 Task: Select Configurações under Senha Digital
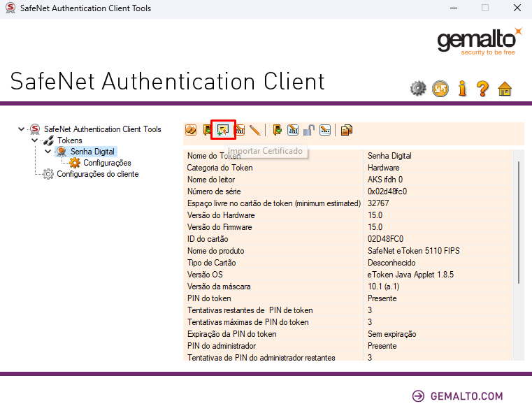click(x=107, y=163)
